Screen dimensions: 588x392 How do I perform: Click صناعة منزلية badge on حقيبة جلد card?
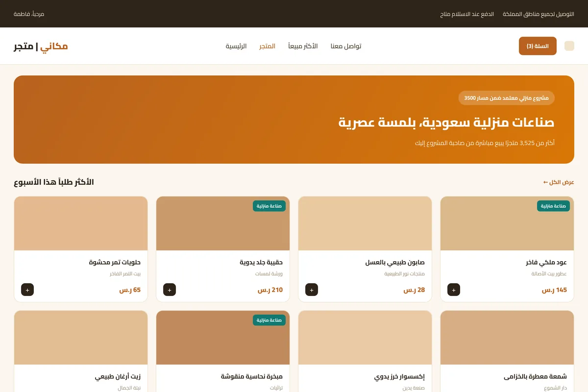(269, 206)
